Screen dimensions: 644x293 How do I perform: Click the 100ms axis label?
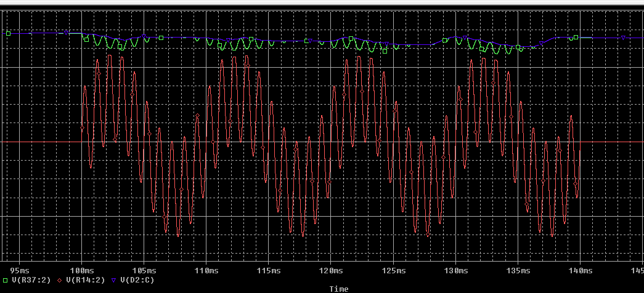point(82,271)
